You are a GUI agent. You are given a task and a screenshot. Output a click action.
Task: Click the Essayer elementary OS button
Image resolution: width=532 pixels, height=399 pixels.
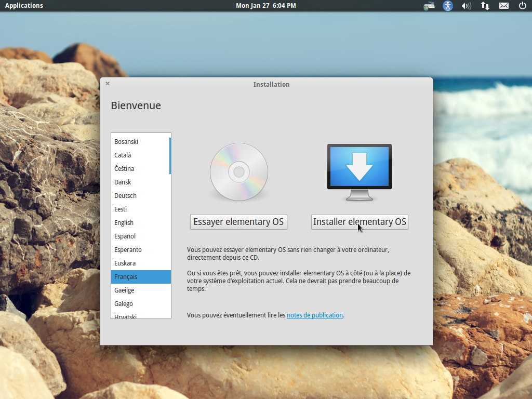pos(238,222)
